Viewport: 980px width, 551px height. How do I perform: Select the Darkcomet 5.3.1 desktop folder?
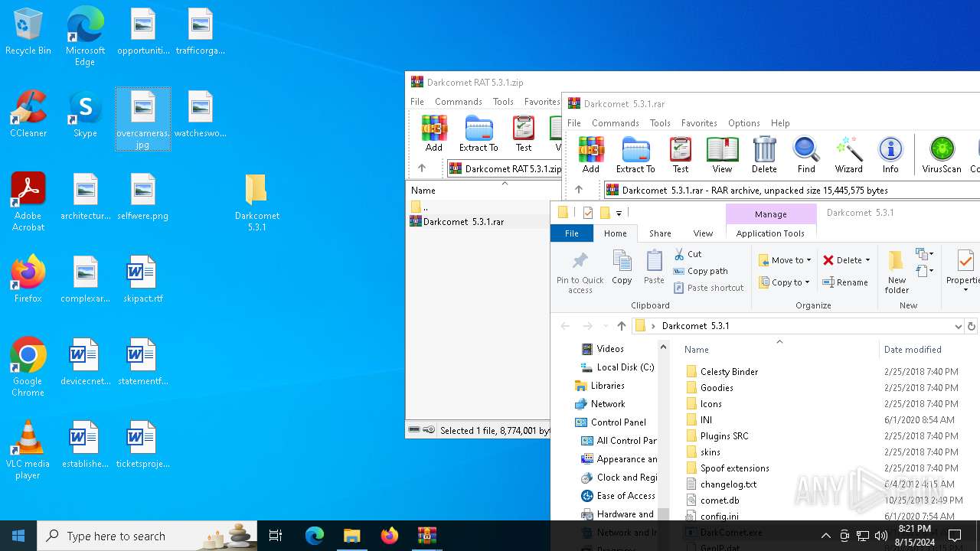tap(256, 203)
